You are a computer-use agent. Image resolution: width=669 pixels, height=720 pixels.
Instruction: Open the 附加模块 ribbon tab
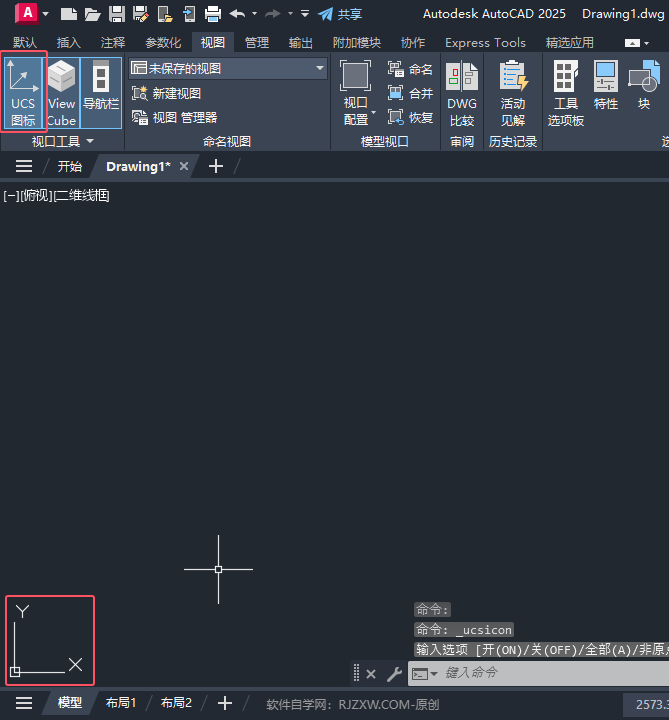pyautogui.click(x=357, y=43)
